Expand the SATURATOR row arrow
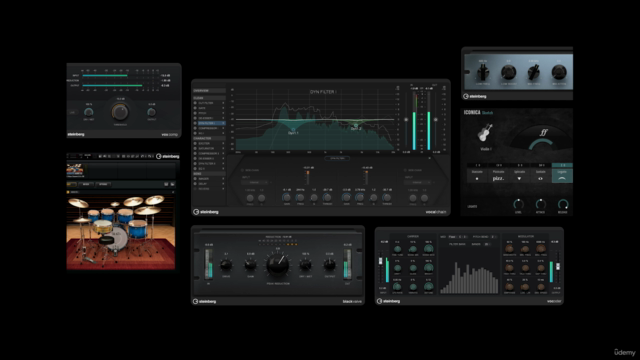The height and width of the screenshot is (360, 640). [x=223, y=148]
